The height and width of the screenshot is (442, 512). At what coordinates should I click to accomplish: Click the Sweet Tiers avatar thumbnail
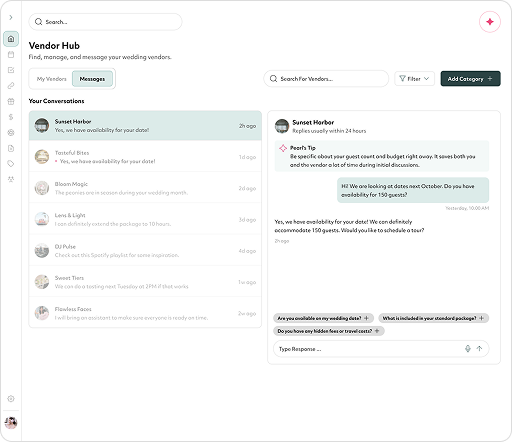tap(42, 282)
